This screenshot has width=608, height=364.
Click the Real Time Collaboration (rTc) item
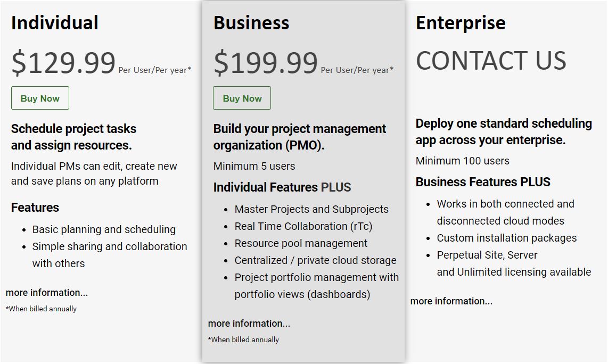click(303, 226)
